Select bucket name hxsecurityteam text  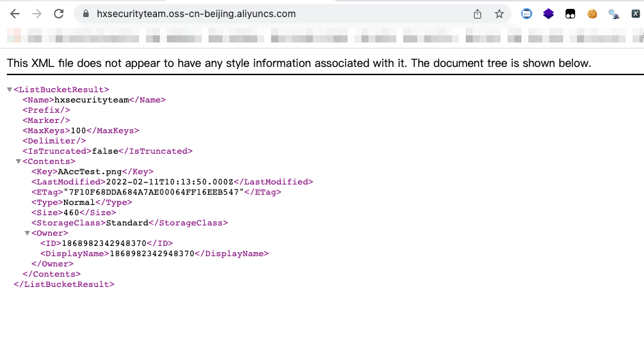click(91, 100)
